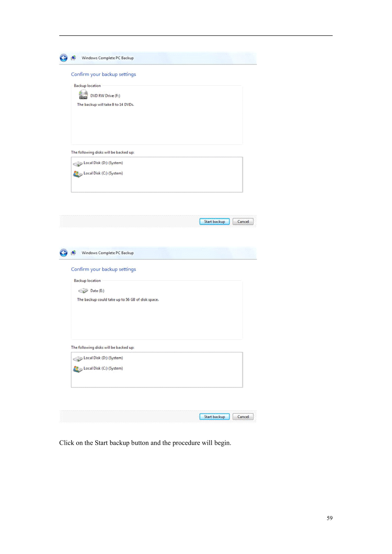392x554 pixels.
Task: Cancel the Date (E:) backup dialog
Action: pyautogui.click(x=243, y=417)
